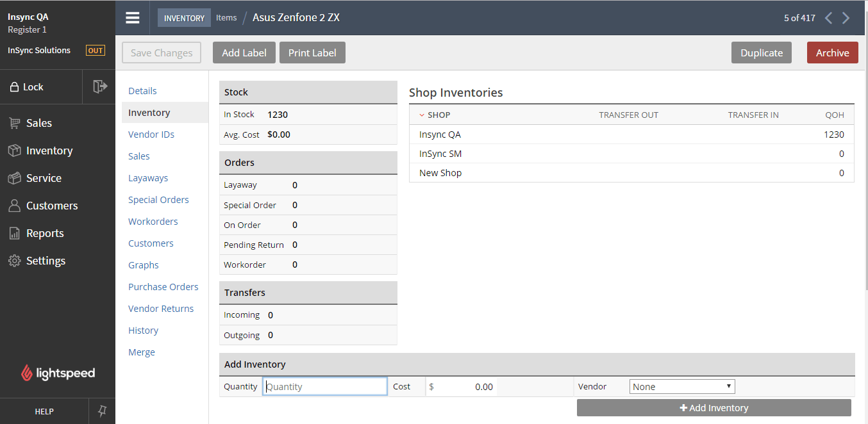Click the 5 of 417 counter

[799, 18]
